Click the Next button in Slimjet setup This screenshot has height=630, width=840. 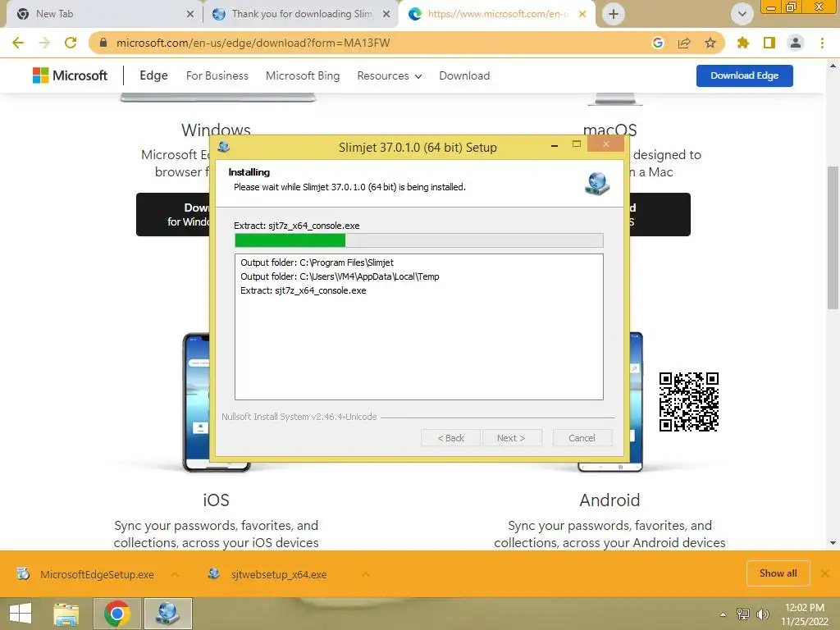tap(511, 438)
